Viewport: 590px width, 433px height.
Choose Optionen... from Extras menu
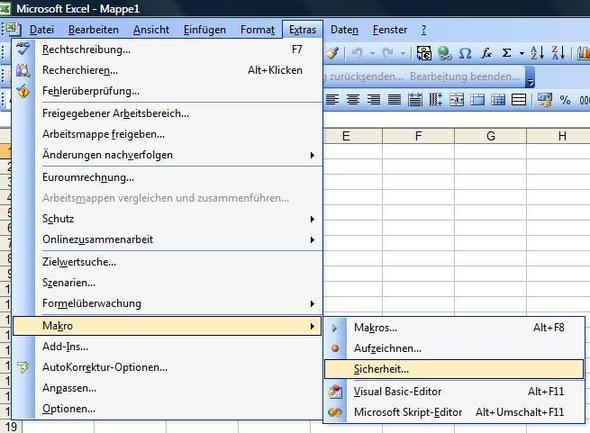point(167,409)
